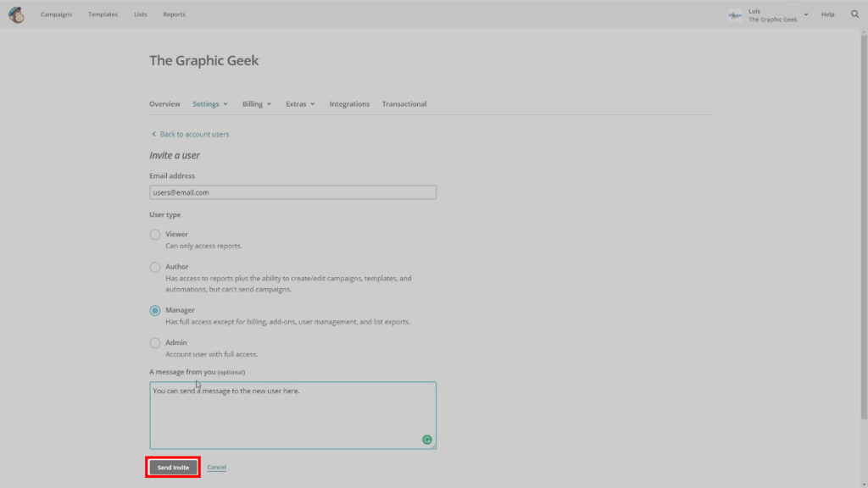Screen dimensions: 868x488
Task: Click the text Account user with full access.
Action: pos(211,355)
